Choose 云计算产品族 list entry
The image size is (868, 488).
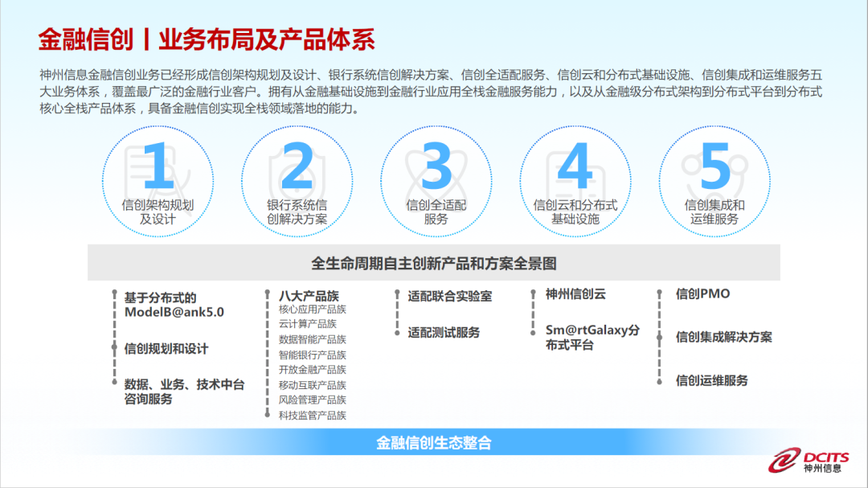click(x=307, y=324)
